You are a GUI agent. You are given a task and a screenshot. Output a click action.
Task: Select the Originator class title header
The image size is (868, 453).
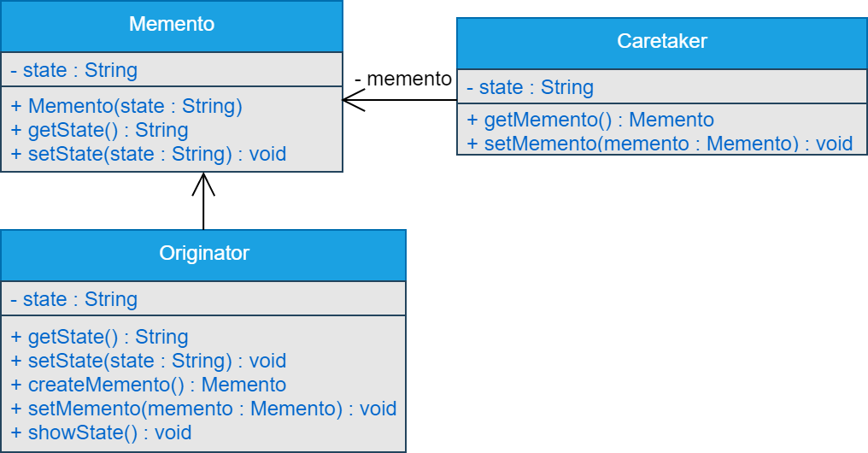point(203,254)
